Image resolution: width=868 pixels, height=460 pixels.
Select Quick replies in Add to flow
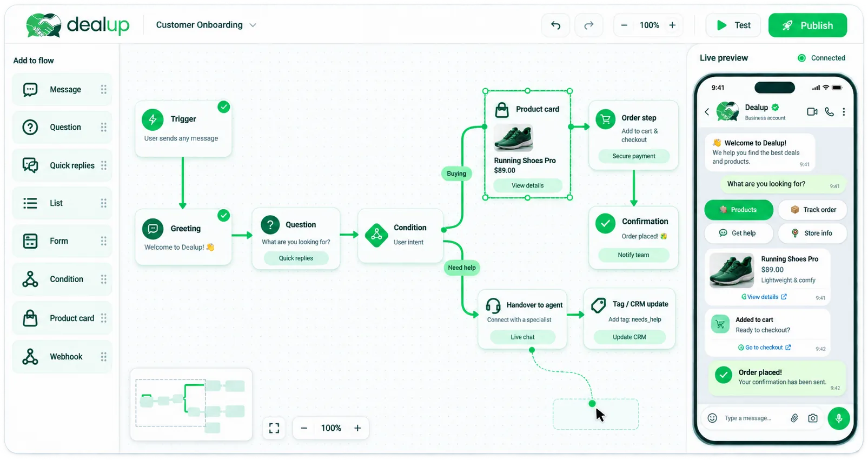(x=62, y=165)
